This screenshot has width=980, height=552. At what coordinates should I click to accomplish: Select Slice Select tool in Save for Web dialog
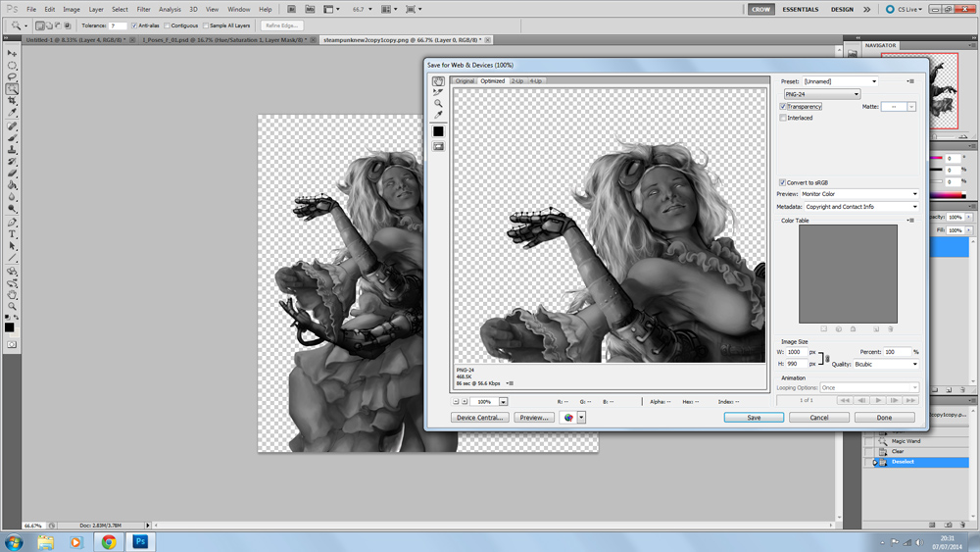tap(438, 92)
